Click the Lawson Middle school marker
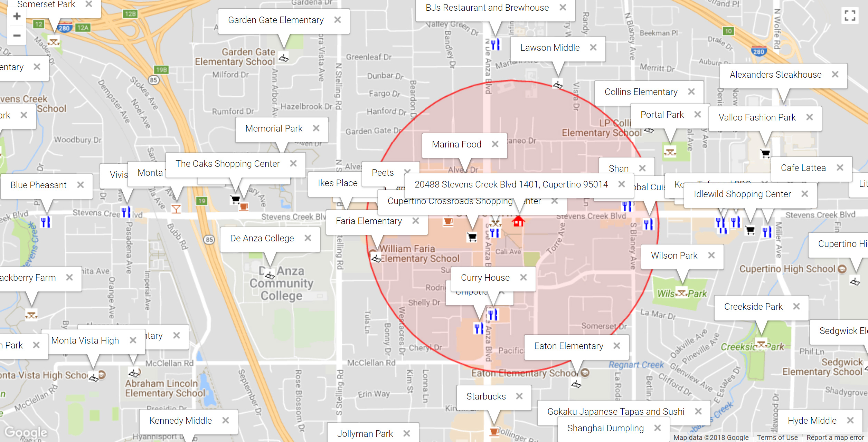Image resolution: width=868 pixels, height=442 pixels. coord(558,84)
